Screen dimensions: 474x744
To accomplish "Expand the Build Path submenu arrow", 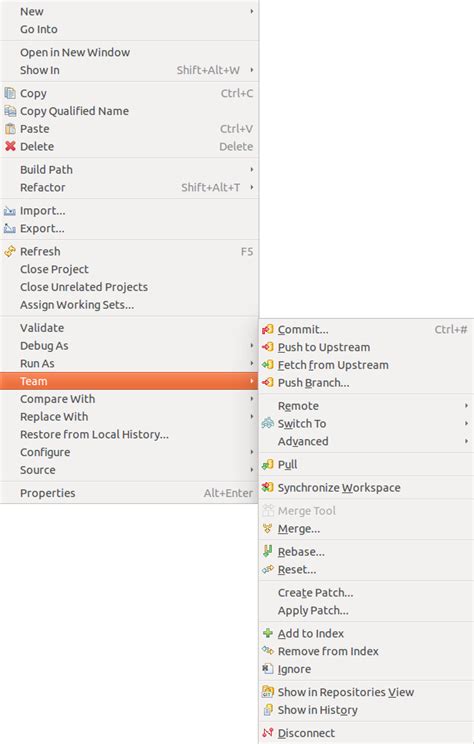I will (252, 169).
